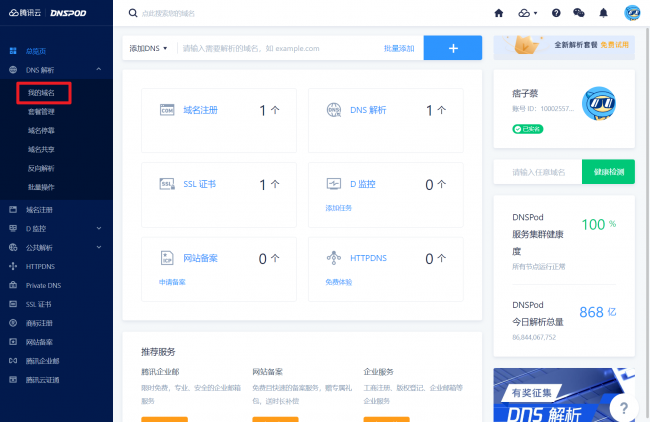Screen dimensions: 650x422
Task: Select 域名停靠 in sidebar
Action: click(x=41, y=131)
